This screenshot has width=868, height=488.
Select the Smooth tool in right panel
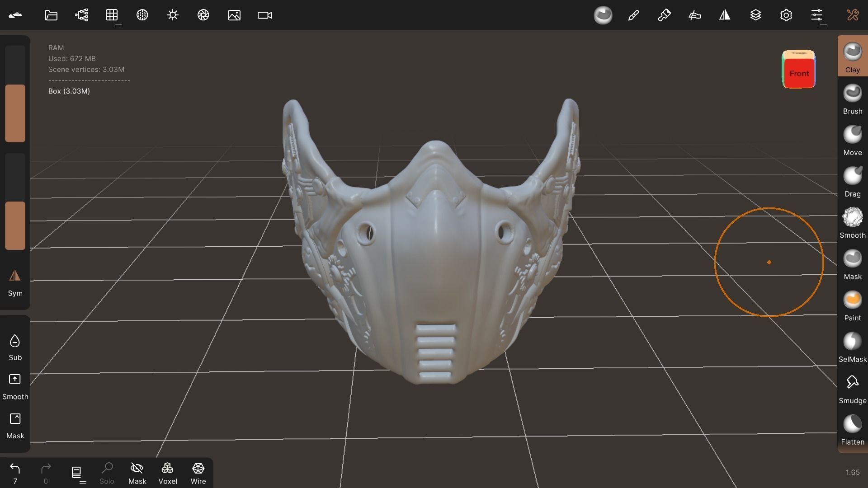coord(853,223)
